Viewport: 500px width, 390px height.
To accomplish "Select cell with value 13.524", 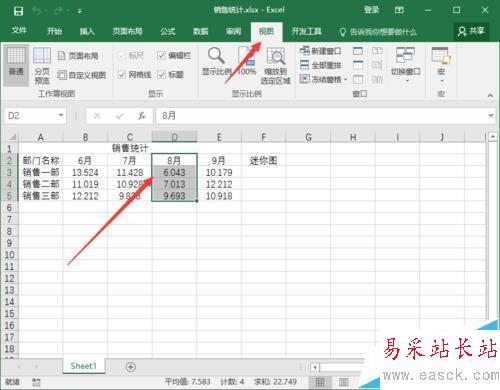I will click(85, 172).
